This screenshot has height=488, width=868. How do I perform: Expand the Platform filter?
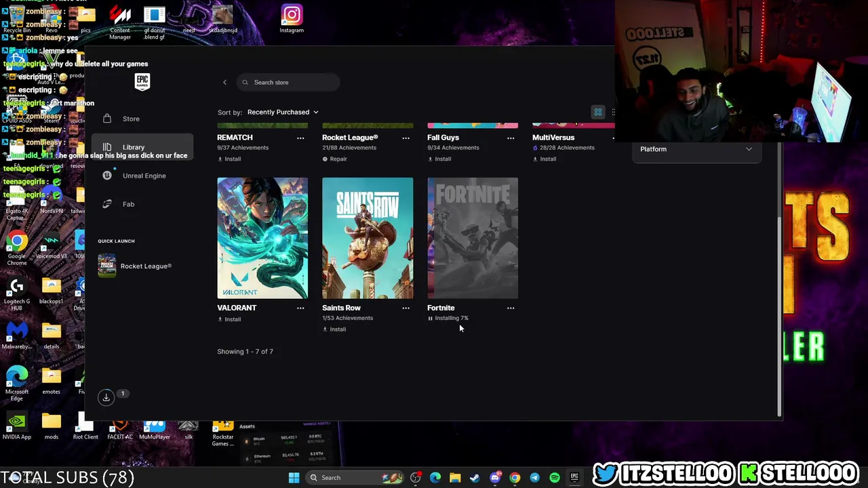696,149
